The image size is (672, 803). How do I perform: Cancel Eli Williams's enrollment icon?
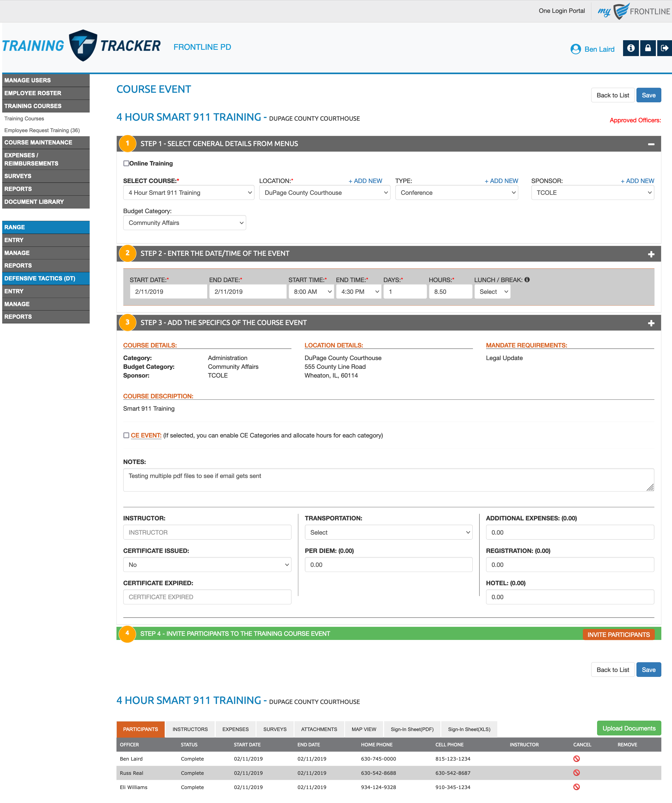coord(577,787)
